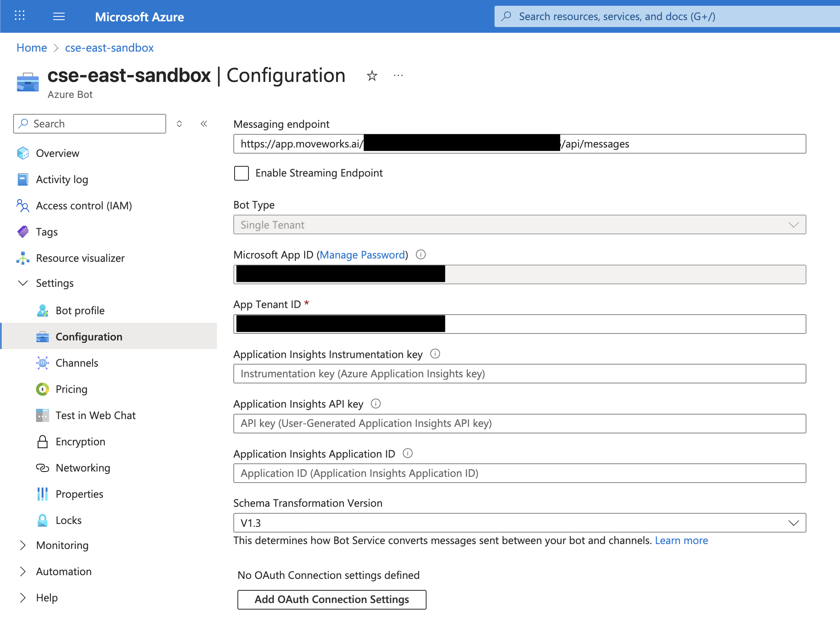The image size is (840, 644).
Task: Expand the Automation section
Action: 23,571
